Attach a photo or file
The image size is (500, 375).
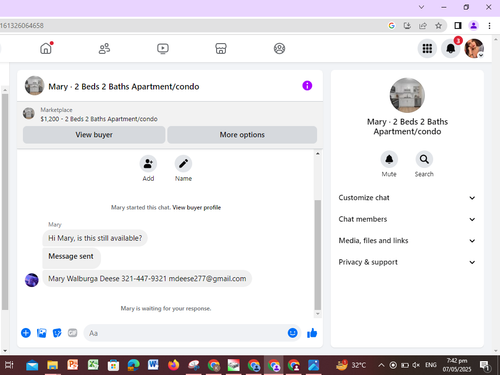click(x=42, y=333)
